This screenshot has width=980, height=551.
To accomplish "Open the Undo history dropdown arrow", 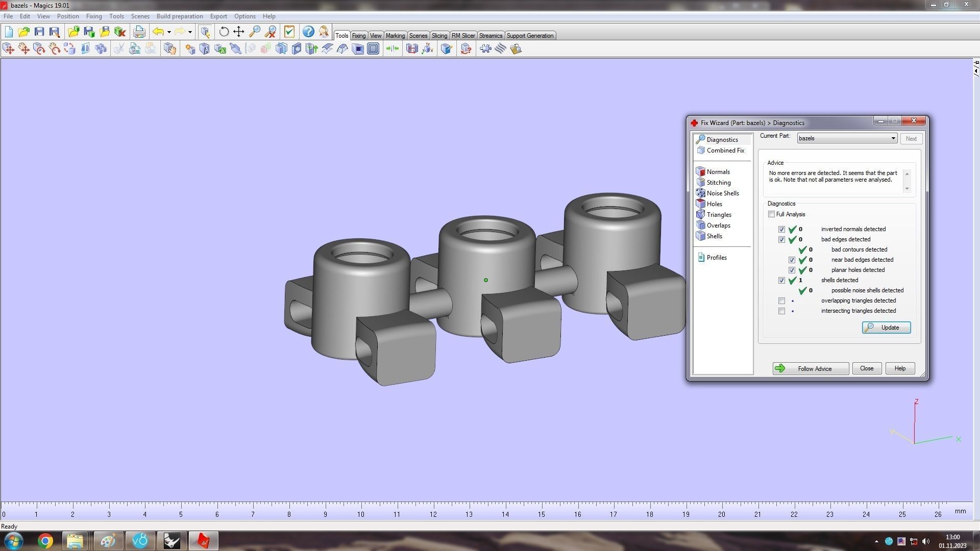I will [169, 32].
